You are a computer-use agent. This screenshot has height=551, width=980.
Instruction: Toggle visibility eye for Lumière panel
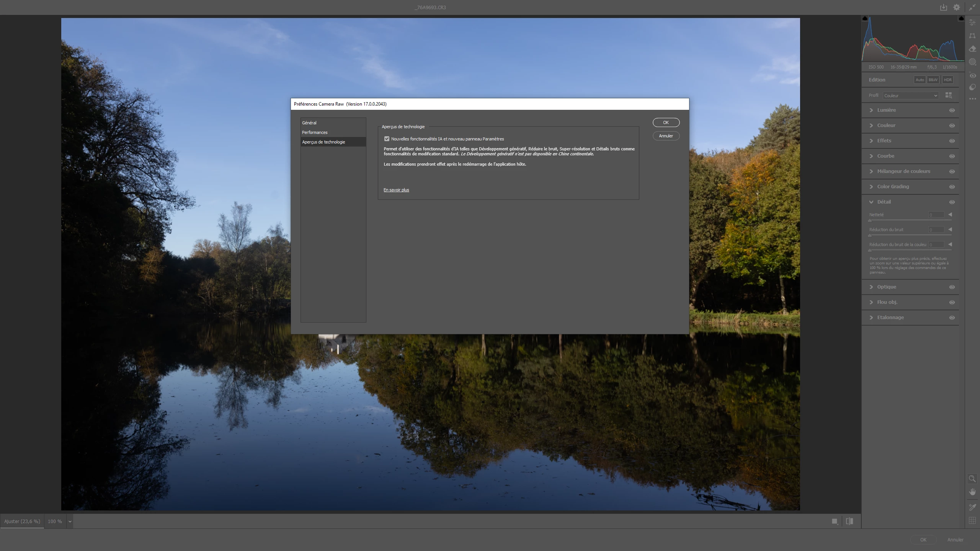[x=952, y=110]
